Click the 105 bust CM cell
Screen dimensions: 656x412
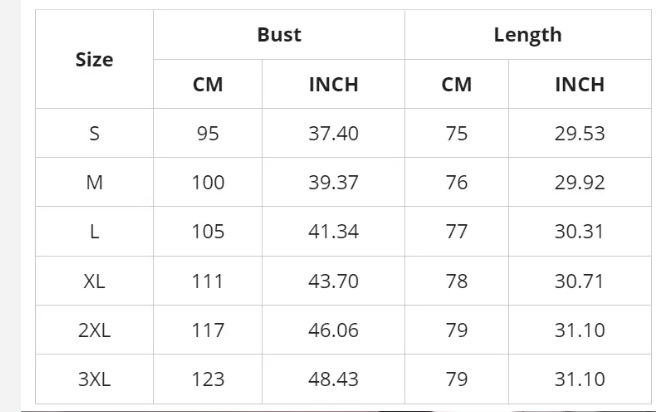[208, 232]
